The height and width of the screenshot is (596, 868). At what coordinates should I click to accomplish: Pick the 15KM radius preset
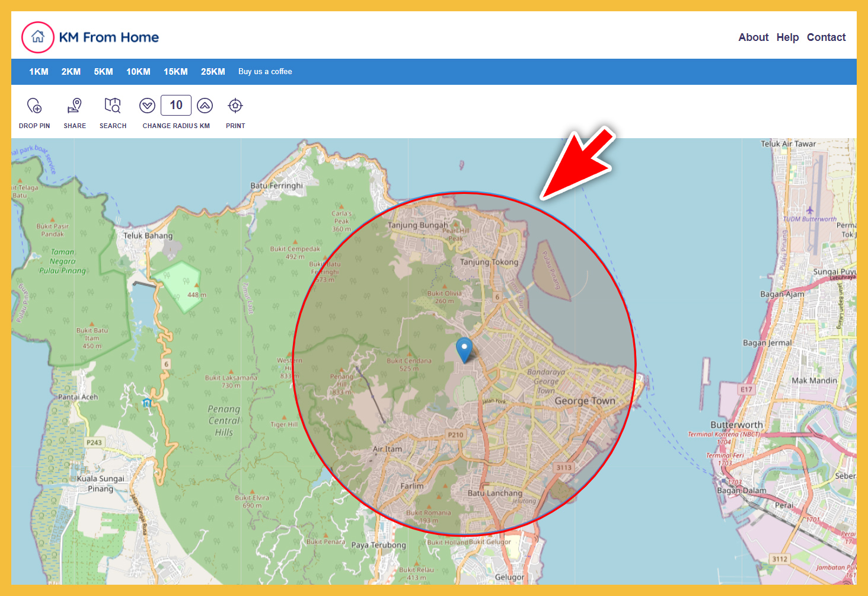pyautogui.click(x=175, y=72)
